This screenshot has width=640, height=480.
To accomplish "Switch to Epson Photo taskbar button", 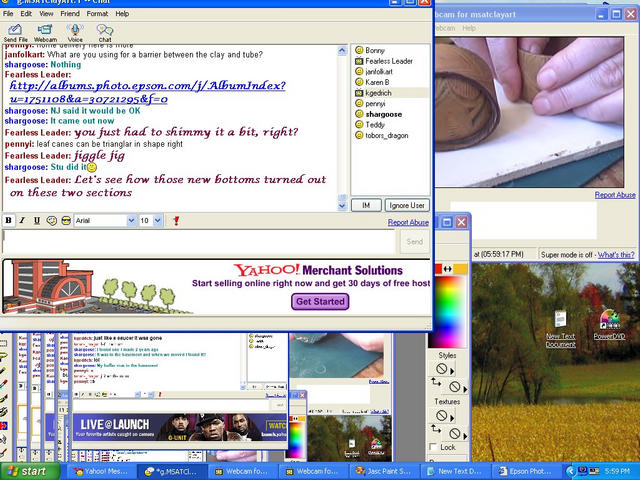I will coord(524,471).
